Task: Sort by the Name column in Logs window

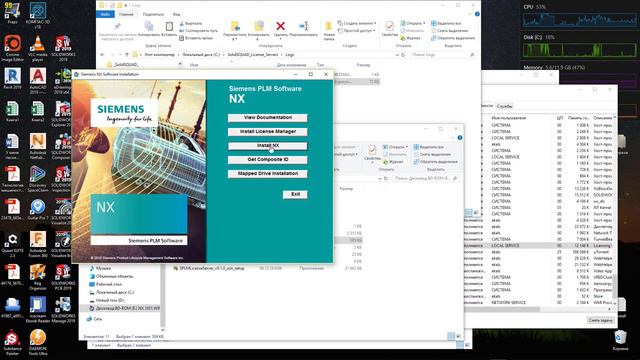Action: (x=194, y=65)
